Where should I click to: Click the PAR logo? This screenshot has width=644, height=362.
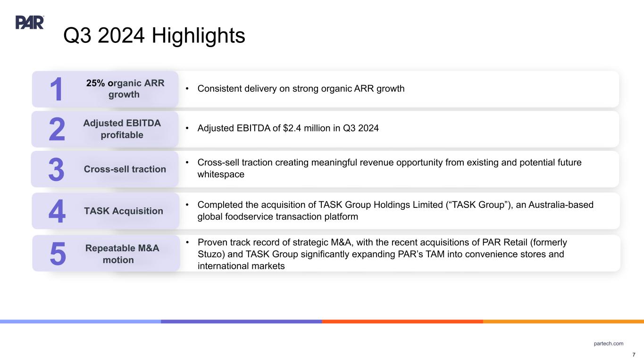point(30,22)
